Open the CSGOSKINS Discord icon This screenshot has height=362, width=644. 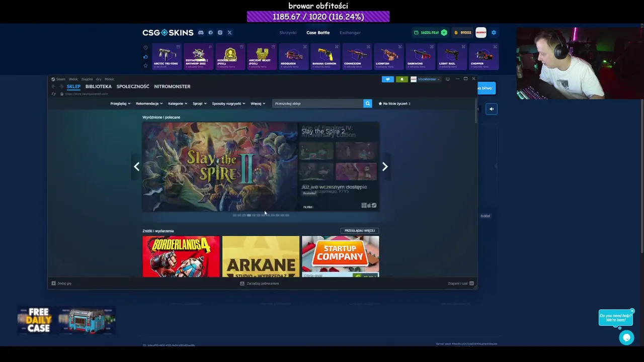[201, 33]
